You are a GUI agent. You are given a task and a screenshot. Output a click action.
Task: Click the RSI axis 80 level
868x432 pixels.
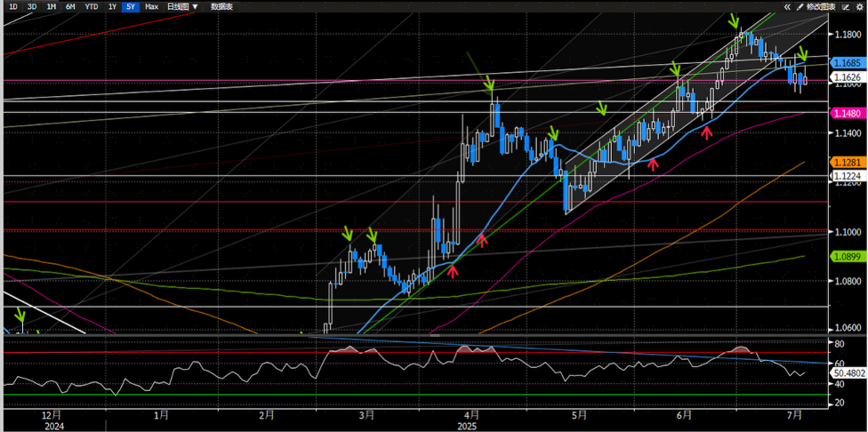[x=839, y=344]
